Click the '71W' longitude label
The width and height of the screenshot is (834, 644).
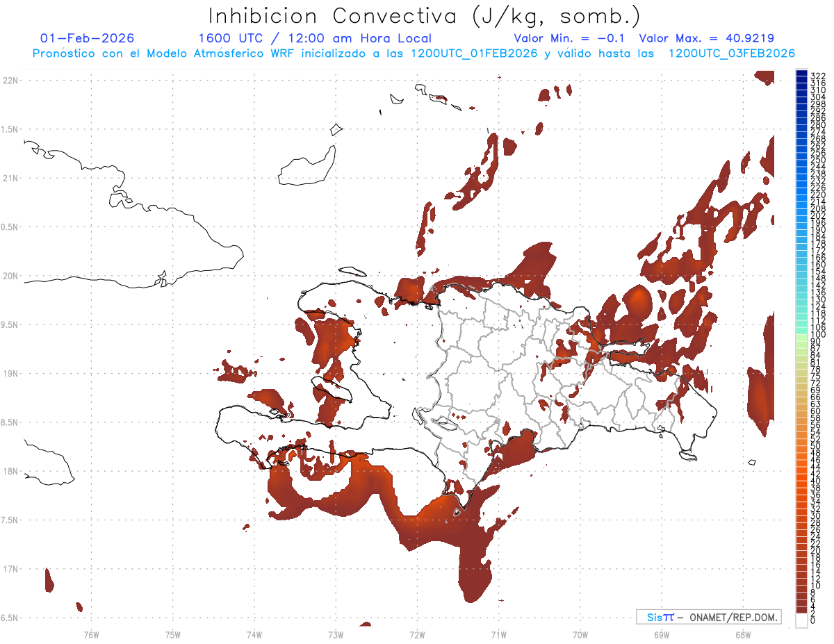(x=498, y=634)
